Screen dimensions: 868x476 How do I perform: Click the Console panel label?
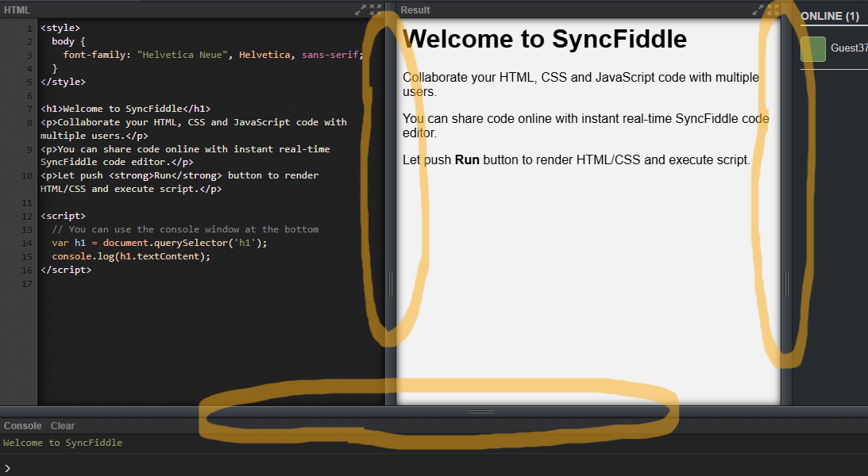pos(22,425)
